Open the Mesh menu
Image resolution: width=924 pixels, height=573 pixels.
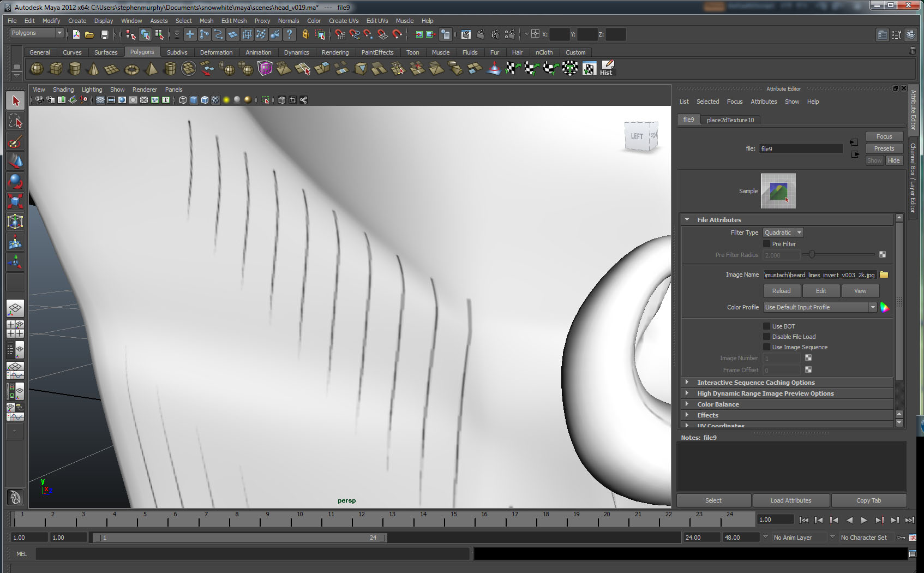(x=206, y=20)
